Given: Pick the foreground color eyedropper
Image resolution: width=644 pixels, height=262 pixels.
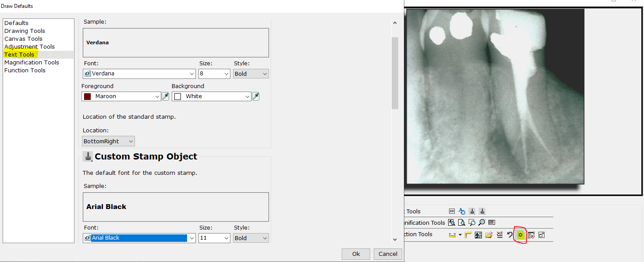Looking at the screenshot, I should pyautogui.click(x=166, y=96).
